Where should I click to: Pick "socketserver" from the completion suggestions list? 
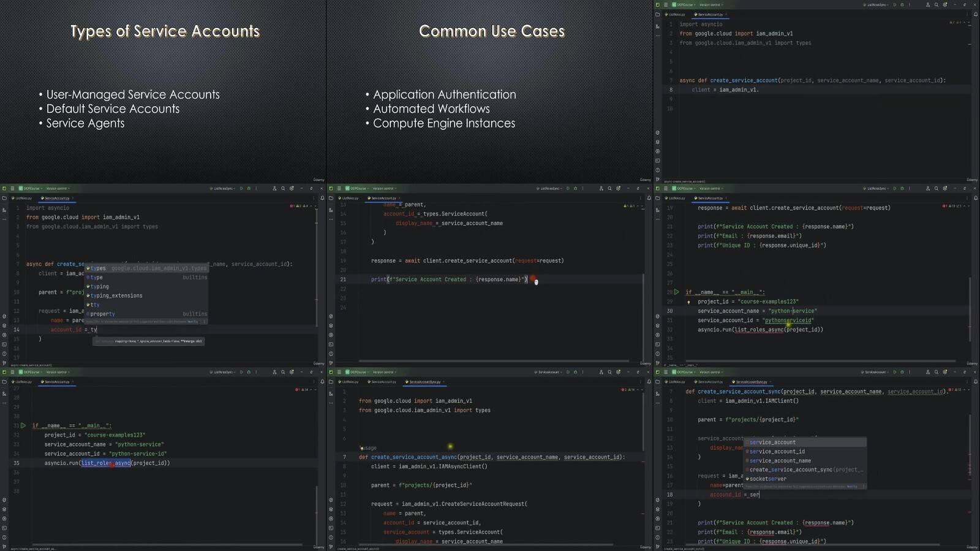pyautogui.click(x=767, y=479)
